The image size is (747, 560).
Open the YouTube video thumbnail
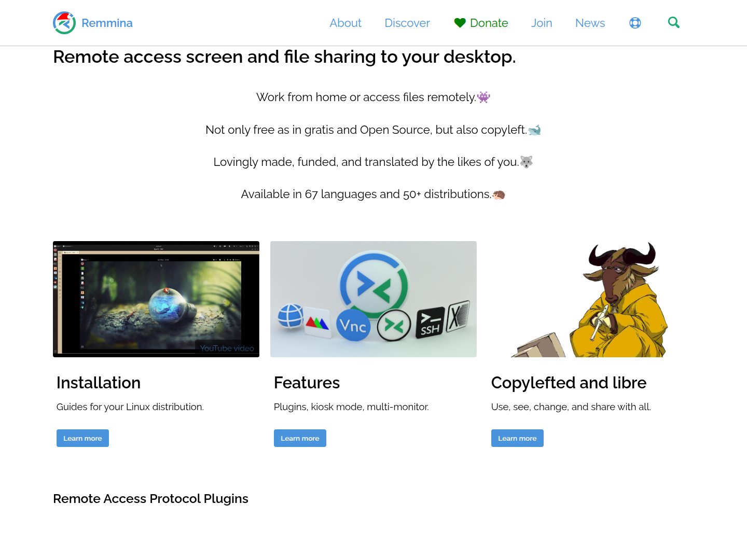coord(156,299)
